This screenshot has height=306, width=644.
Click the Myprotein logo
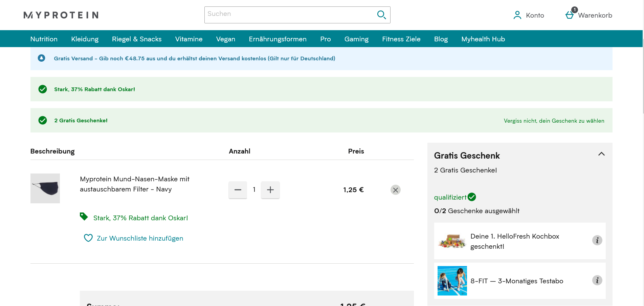tap(61, 15)
